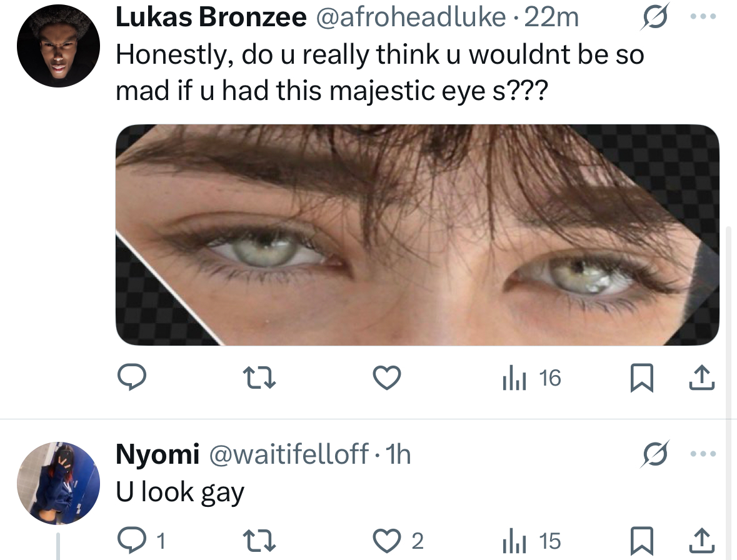Open Nyomi's profile avatar
Screen dimensions: 737x560
58,482
